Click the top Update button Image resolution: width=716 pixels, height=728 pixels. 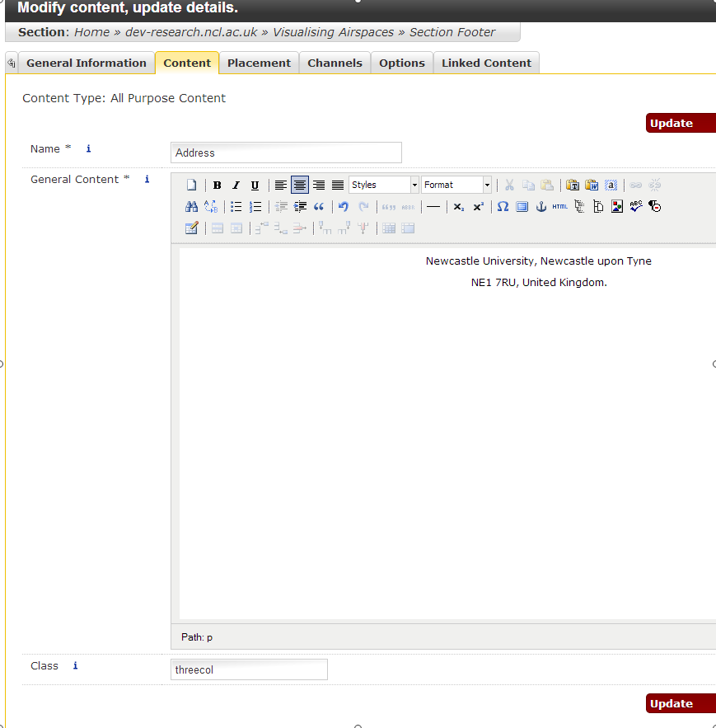point(680,124)
